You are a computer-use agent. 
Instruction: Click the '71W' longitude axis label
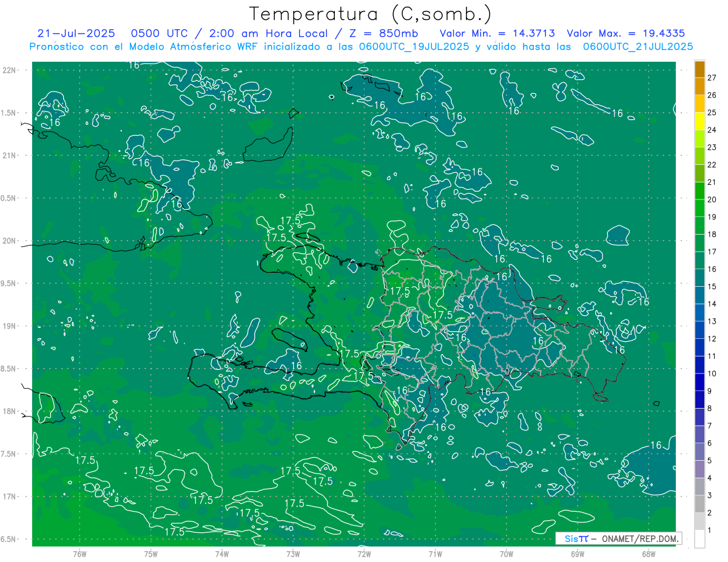coord(435,554)
